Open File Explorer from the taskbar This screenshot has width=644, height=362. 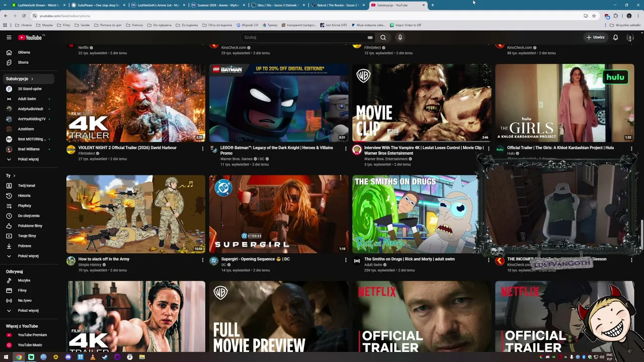pyautogui.click(x=142, y=357)
